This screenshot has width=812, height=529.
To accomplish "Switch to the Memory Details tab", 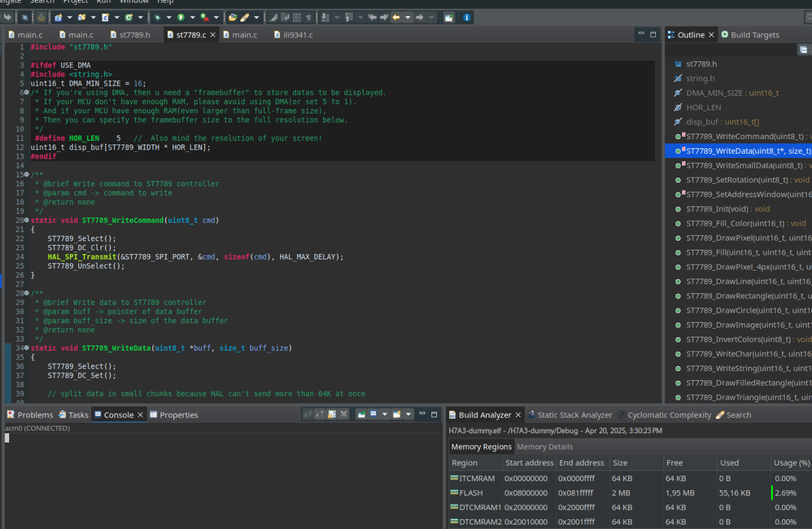I will tap(544, 447).
